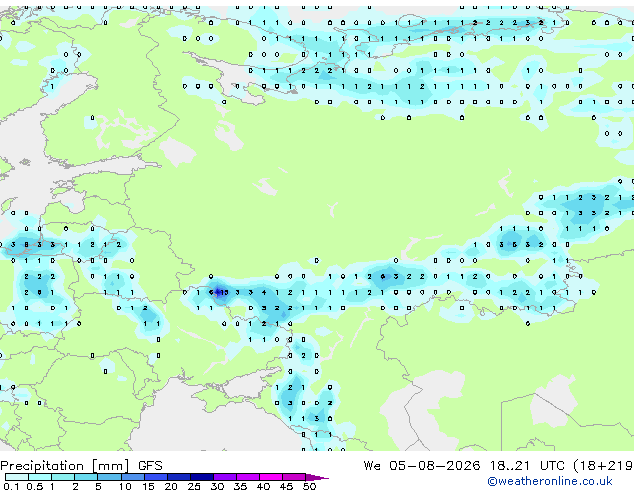Click the arrow tip past 50 on legend

[x=317, y=477]
